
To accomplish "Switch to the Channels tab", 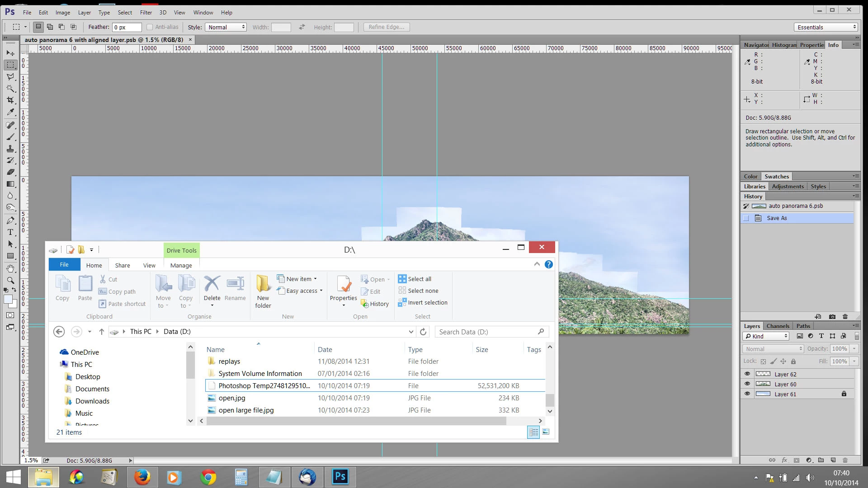I will click(778, 326).
